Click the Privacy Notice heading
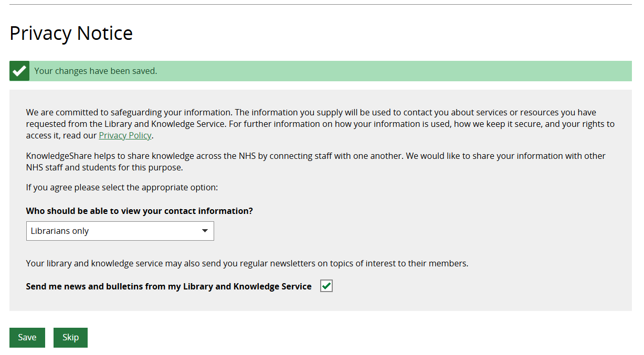The width and height of the screenshot is (644, 355). pyautogui.click(x=71, y=33)
